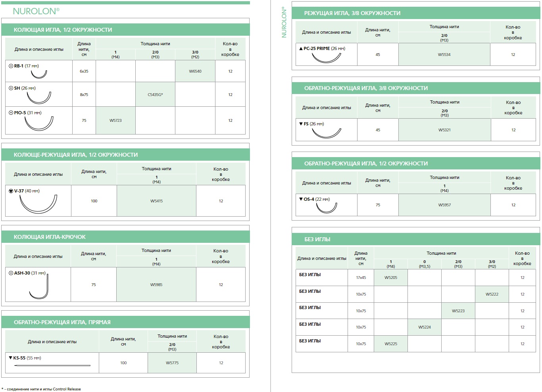The width and height of the screenshot is (542, 392).
Task: Click thread length "100" in the V-37 row
Action: [94, 201]
